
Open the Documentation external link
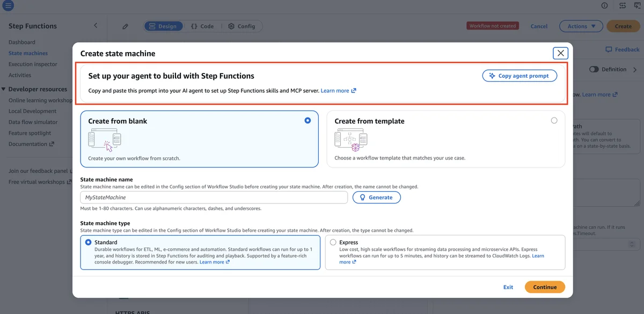(x=31, y=144)
